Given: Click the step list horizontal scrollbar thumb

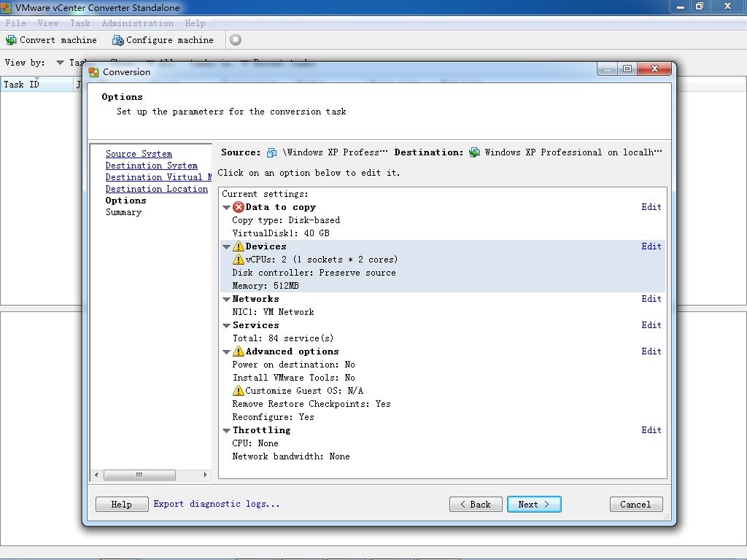Looking at the screenshot, I should [139, 475].
